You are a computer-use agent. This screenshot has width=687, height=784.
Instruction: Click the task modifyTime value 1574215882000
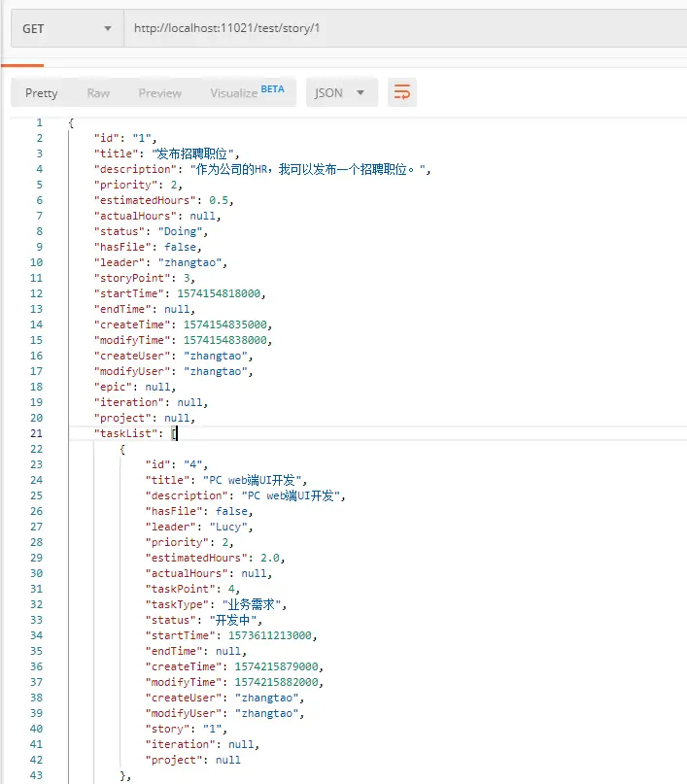[x=277, y=682]
